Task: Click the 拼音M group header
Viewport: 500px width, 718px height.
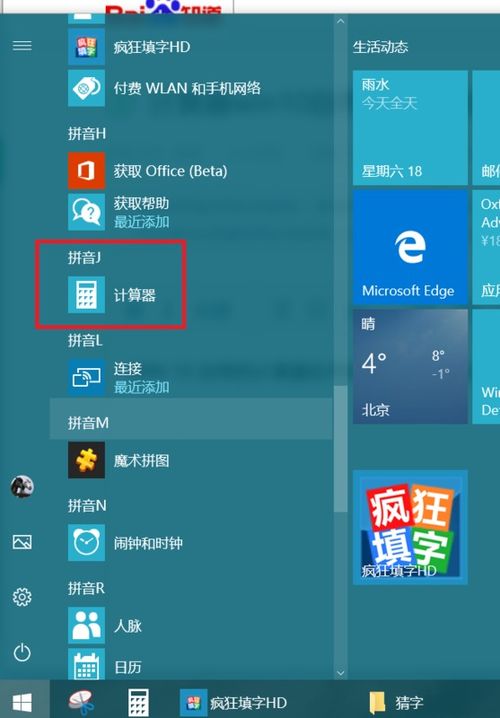Action: pyautogui.click(x=191, y=423)
